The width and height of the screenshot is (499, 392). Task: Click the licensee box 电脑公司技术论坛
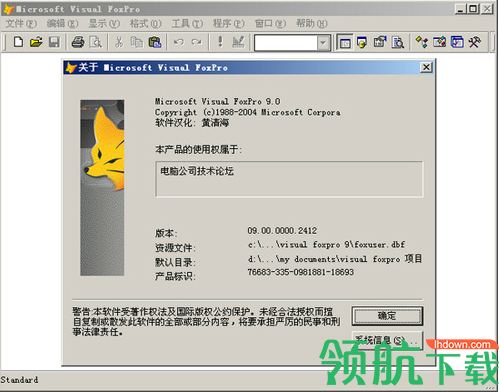point(289,179)
